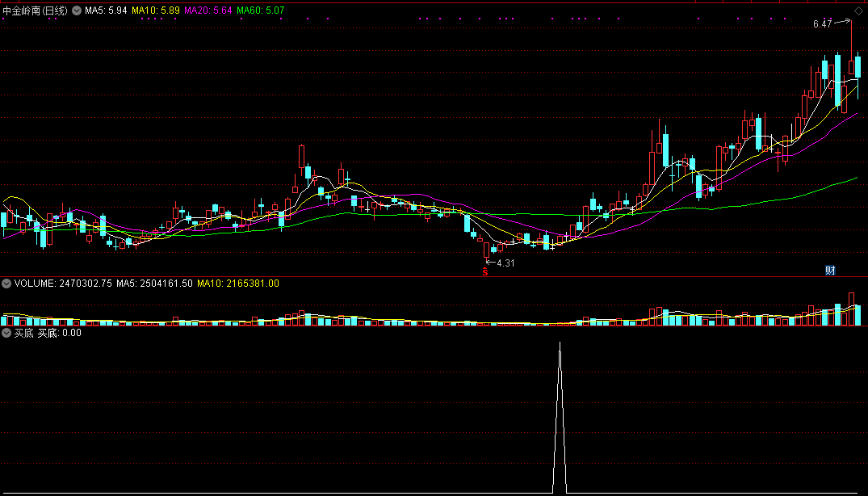Open the dropdown arrow beside 中金岭南(日线)
The height and width of the screenshot is (496, 868).
(x=77, y=11)
